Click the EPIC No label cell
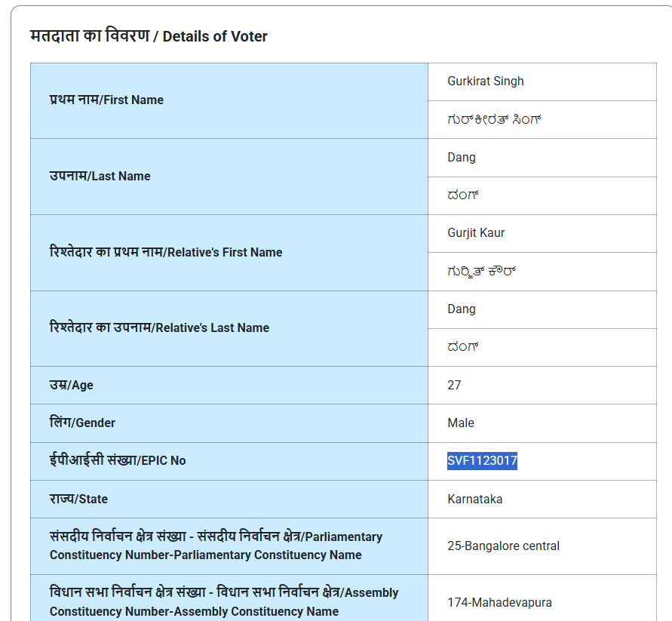Screen dimensions: 672x621 [x=229, y=462]
